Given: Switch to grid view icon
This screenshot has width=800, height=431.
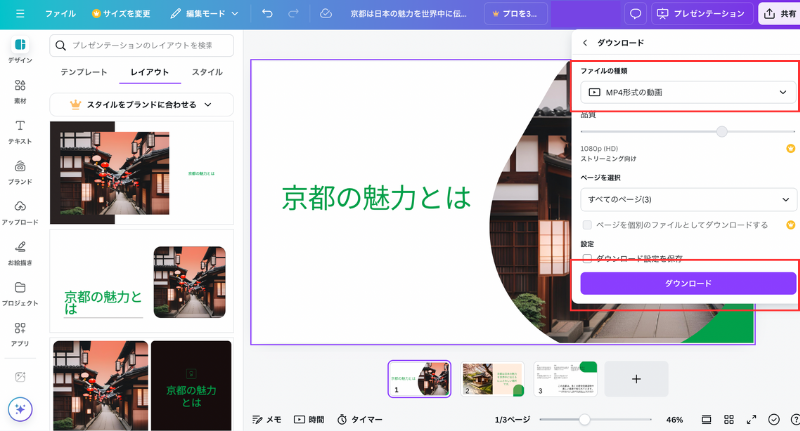Looking at the screenshot, I should pos(729,419).
